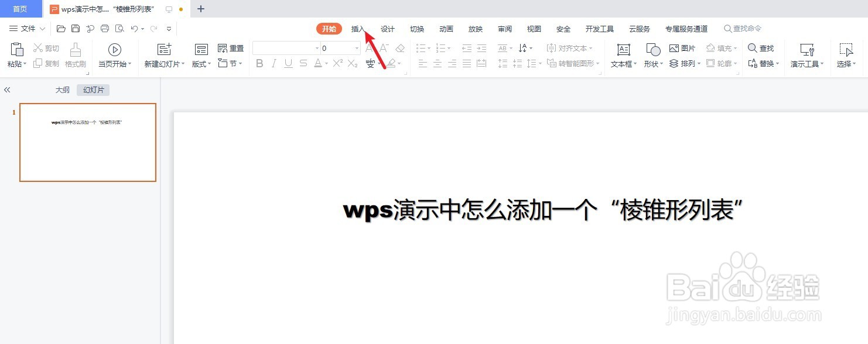Image resolution: width=868 pixels, height=344 pixels.
Task: Click the Print icon in quick access toolbar
Action: [x=105, y=29]
